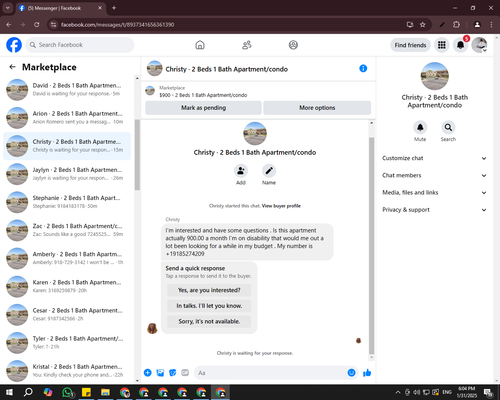Send a thumbs-up like
Screen dimensions: 500x400
click(x=367, y=373)
